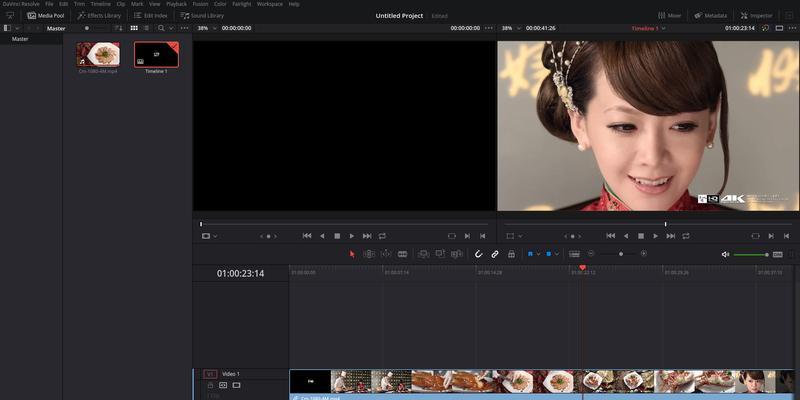Open media pool search dropdown arrow

click(171, 29)
